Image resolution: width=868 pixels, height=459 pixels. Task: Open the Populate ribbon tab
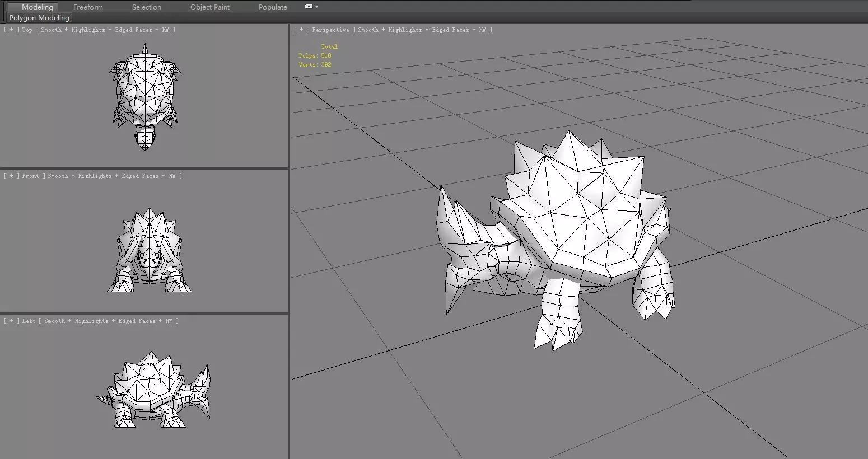(273, 7)
